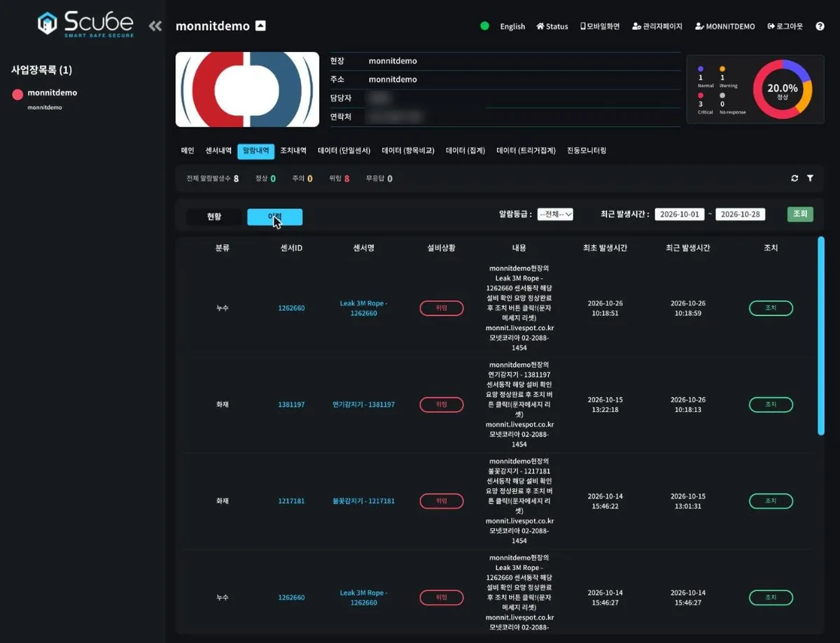Click the end date field 2026-10-28
Screen dimensions: 840x643
pos(740,214)
